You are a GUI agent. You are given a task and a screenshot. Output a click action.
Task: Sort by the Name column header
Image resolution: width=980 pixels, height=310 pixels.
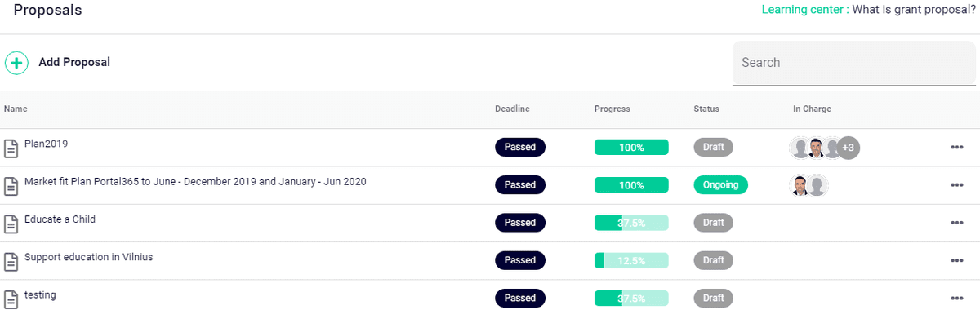click(16, 108)
